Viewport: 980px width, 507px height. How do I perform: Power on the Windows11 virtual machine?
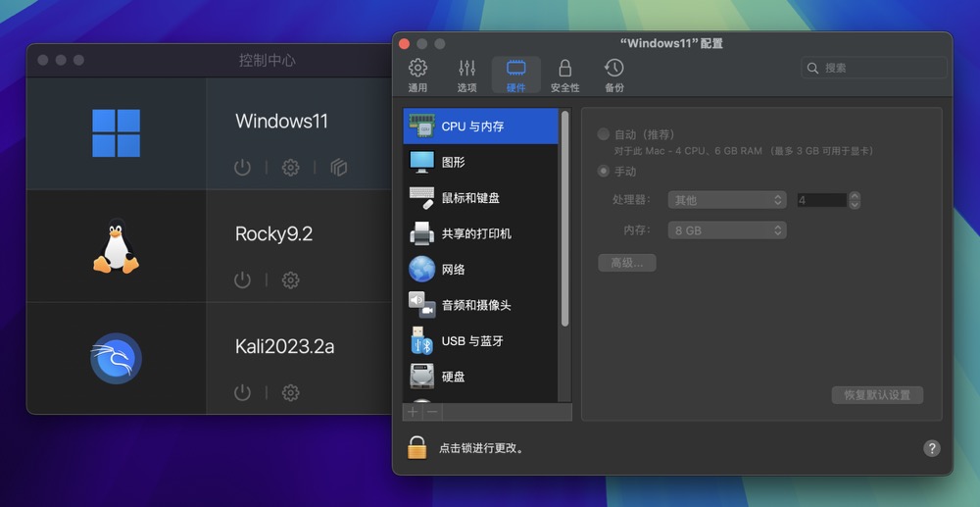click(242, 168)
